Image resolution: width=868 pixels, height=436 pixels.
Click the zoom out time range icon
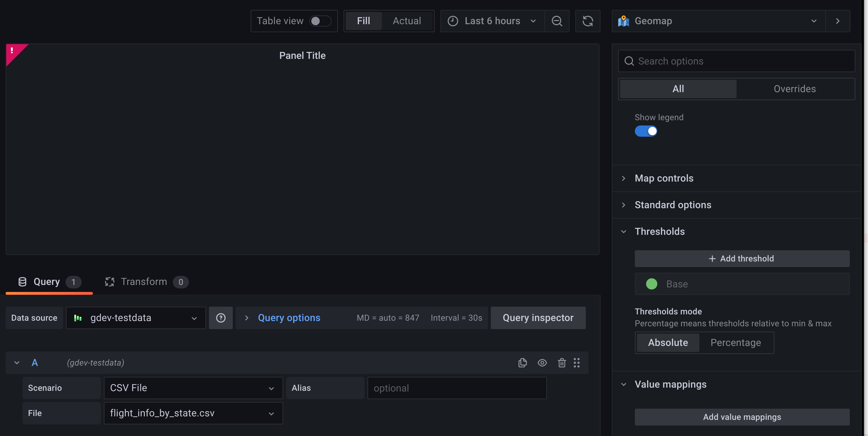coord(557,21)
